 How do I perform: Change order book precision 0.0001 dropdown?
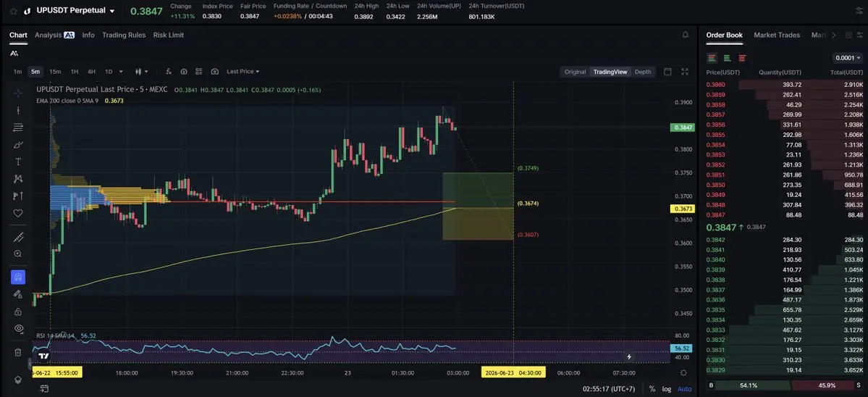coord(848,58)
